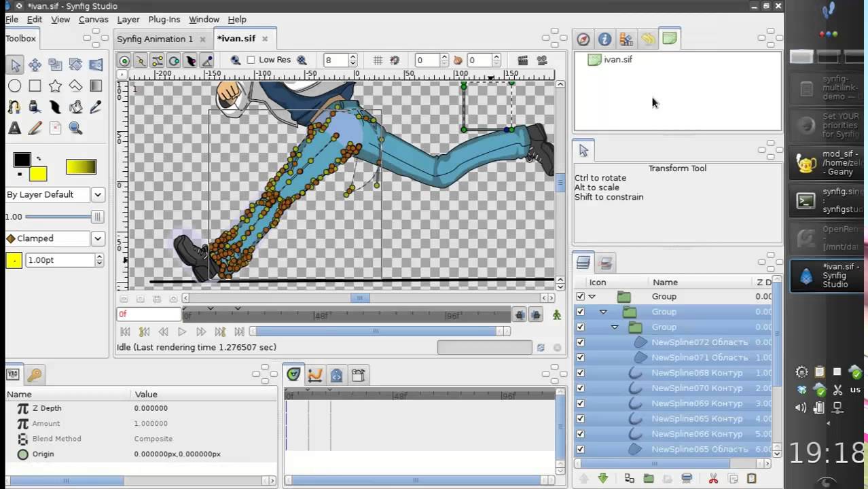Select the Text tool
868x489 pixels.
click(15, 128)
